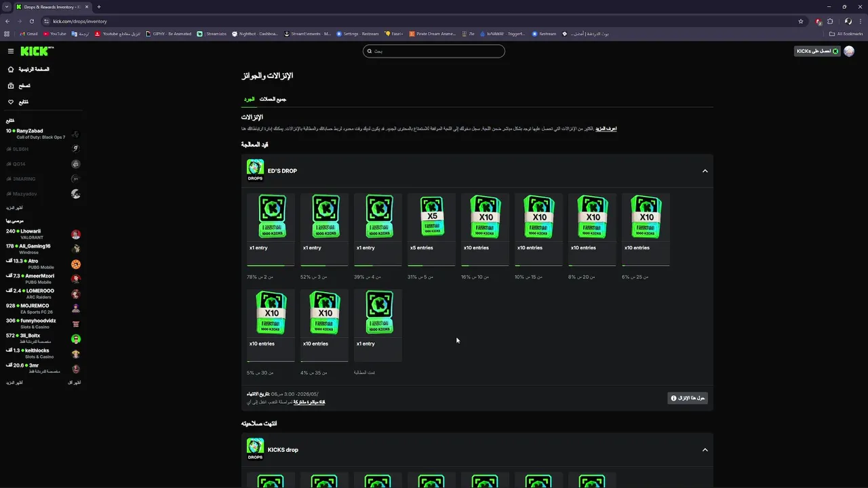The height and width of the screenshot is (488, 868).
Task: Select the x10 entries reward at 4%
Action: click(324, 325)
